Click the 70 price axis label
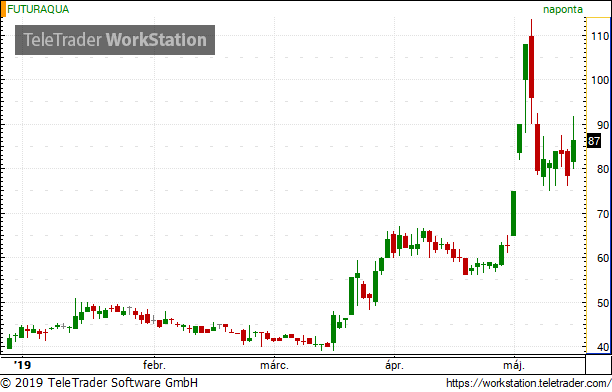612x392 pixels. tap(603, 214)
